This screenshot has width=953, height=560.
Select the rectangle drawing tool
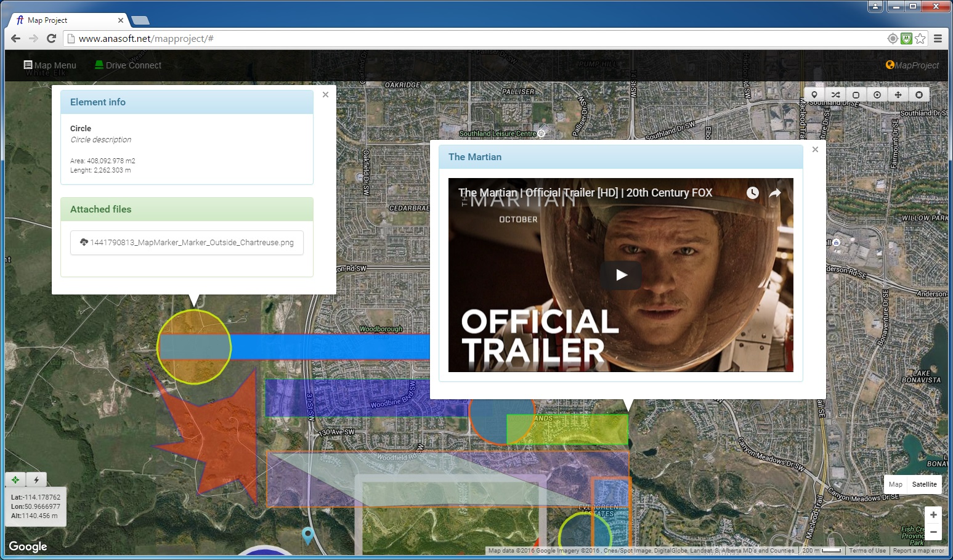click(x=856, y=95)
